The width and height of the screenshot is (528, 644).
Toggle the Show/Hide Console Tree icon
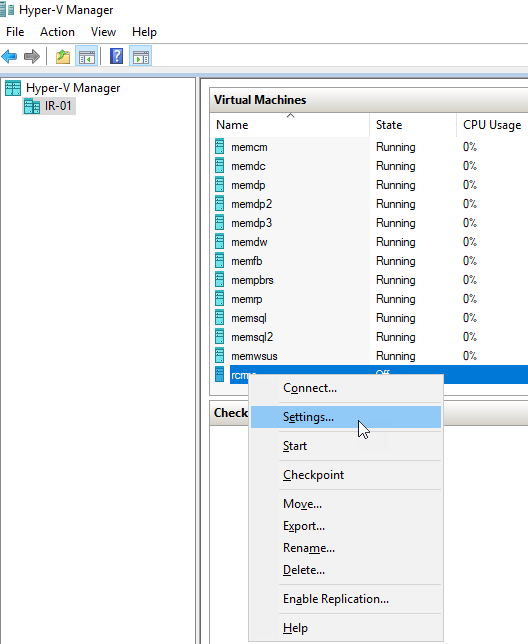tap(87, 56)
